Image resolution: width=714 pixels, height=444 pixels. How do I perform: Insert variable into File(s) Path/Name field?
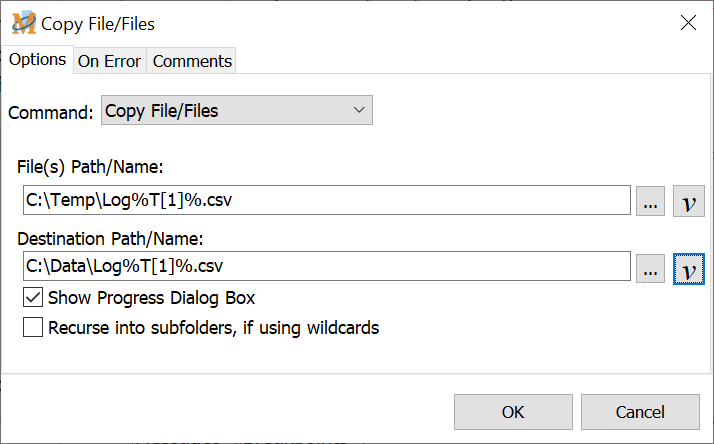pos(689,201)
